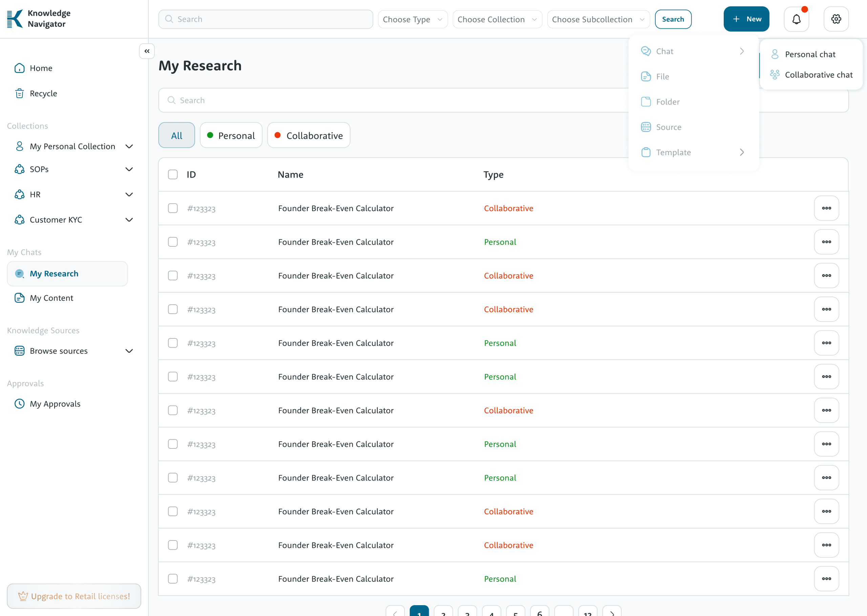
Task: Click the My Research search field
Action: tap(391, 100)
